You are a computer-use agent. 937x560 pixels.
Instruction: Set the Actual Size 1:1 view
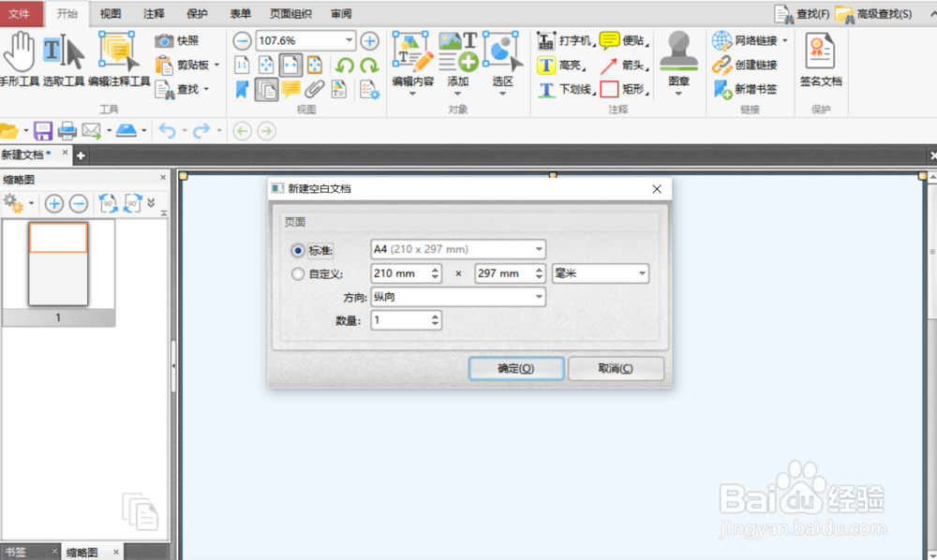click(x=242, y=65)
